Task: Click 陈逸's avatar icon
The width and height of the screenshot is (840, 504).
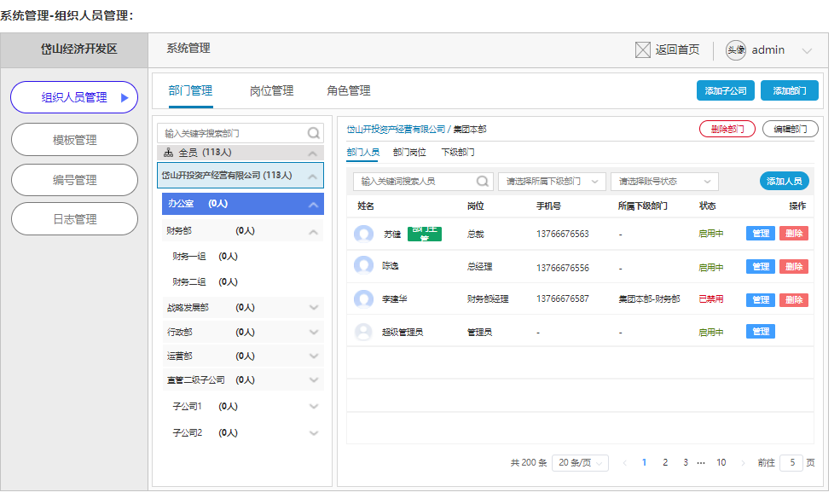Action: click(x=364, y=266)
